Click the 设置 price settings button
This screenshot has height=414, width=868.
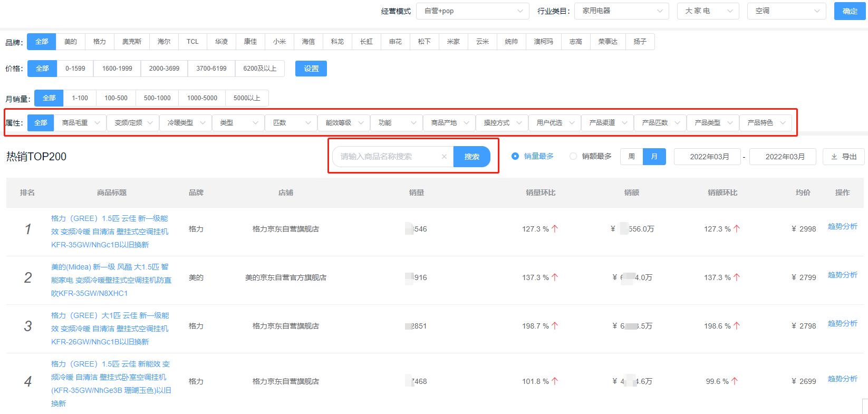(311, 69)
